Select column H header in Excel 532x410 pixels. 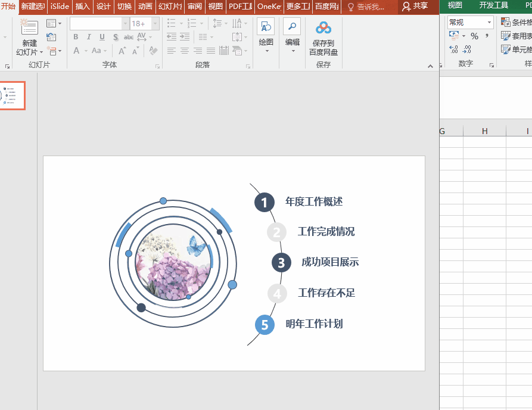click(x=484, y=131)
